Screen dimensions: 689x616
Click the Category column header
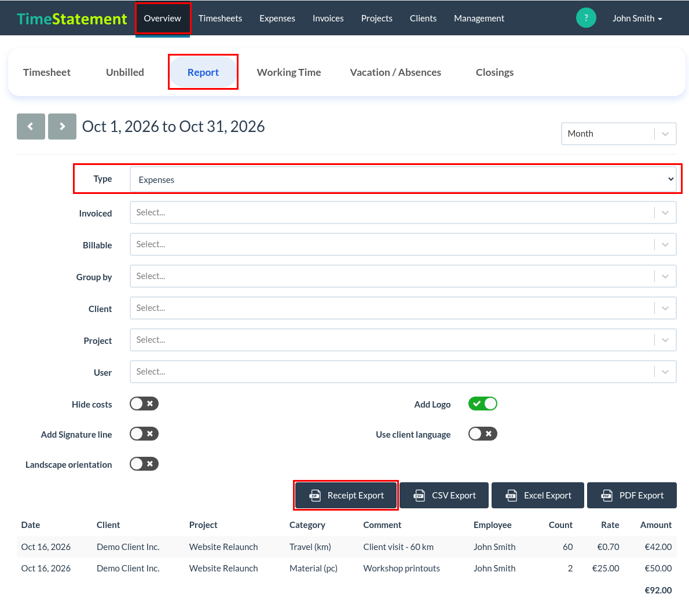click(x=307, y=525)
